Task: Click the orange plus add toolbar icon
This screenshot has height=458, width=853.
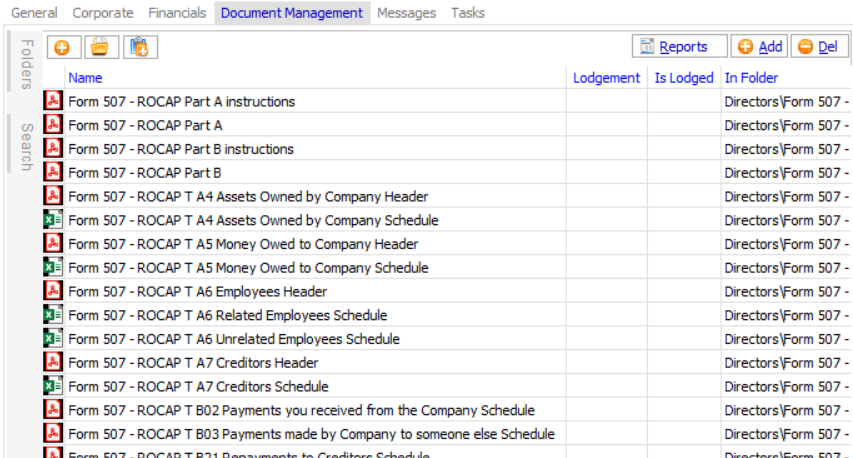Action: [62, 47]
